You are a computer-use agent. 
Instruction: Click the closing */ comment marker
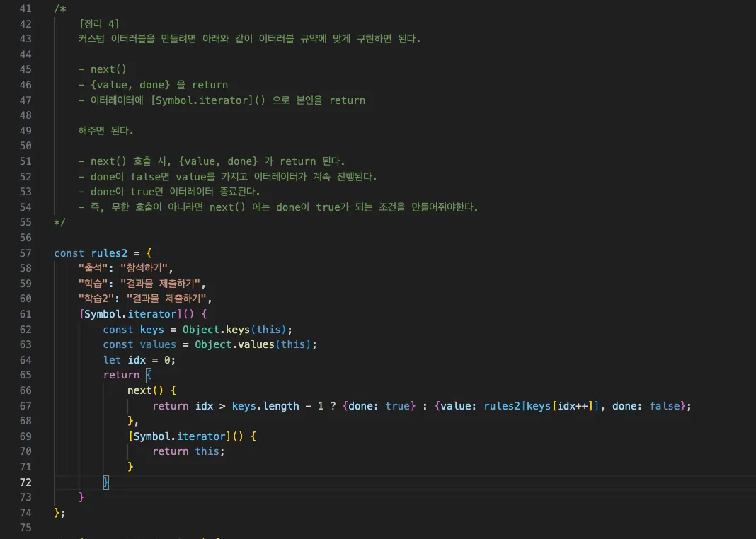[x=59, y=223]
